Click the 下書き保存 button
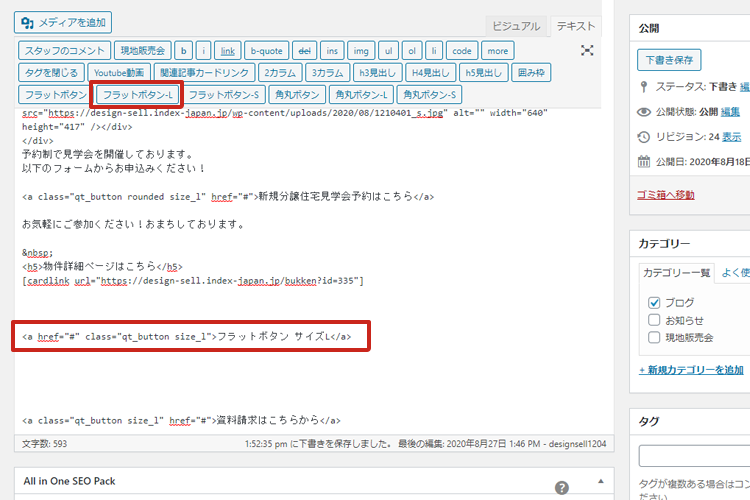Image resolution: width=750 pixels, height=500 pixels. tap(669, 60)
